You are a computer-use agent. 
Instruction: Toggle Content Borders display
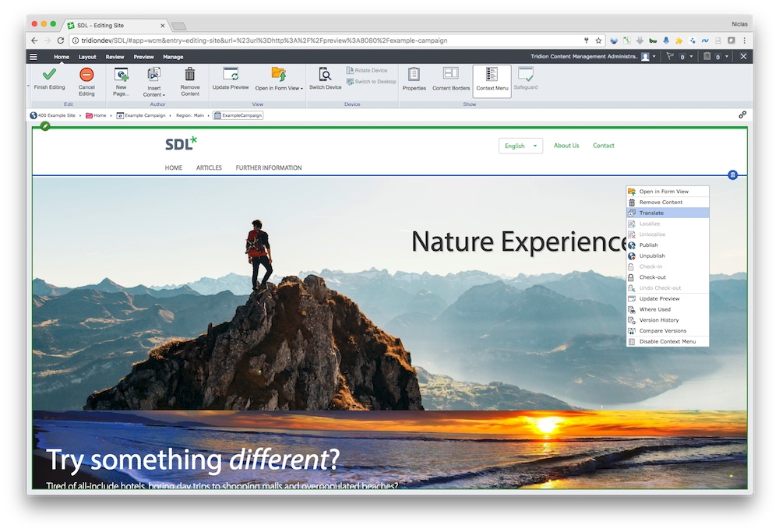pyautogui.click(x=451, y=74)
